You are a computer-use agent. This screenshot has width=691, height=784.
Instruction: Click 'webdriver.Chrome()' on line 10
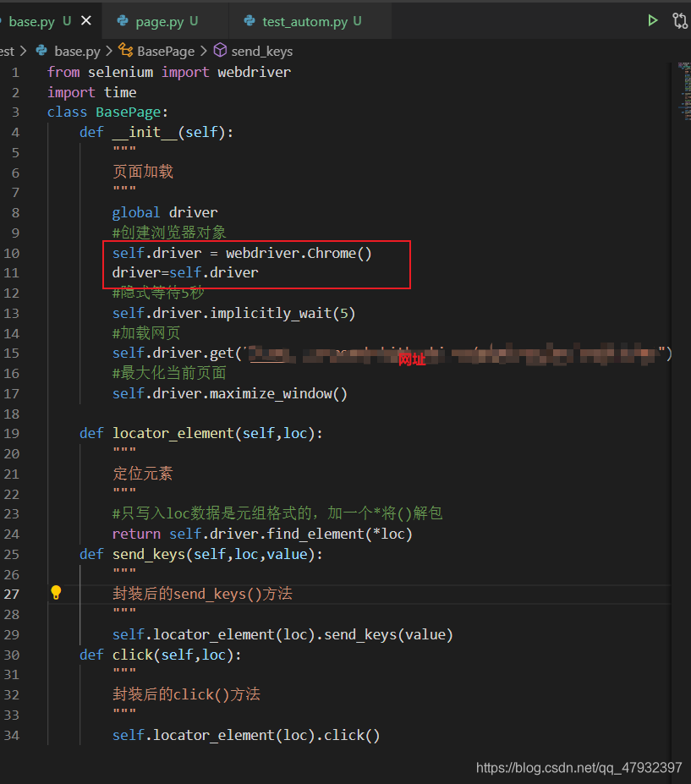pos(299,253)
